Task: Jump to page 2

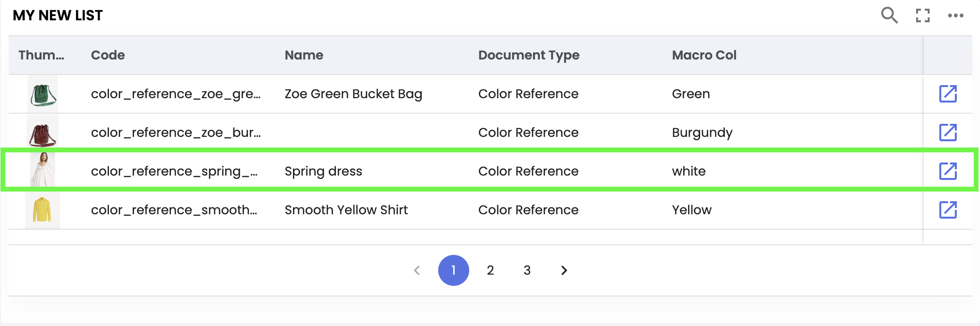Action: (x=490, y=270)
